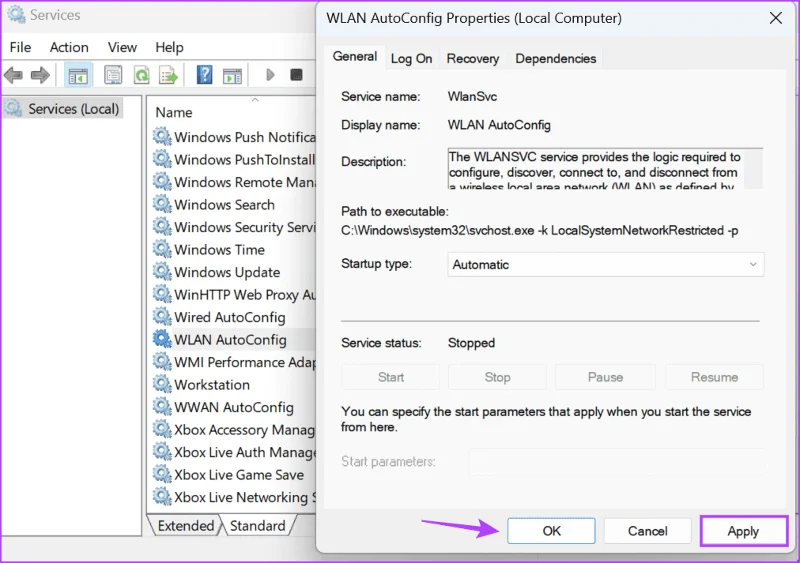Click the Start parameters input field
Screen dimensions: 800x563
tap(617, 462)
